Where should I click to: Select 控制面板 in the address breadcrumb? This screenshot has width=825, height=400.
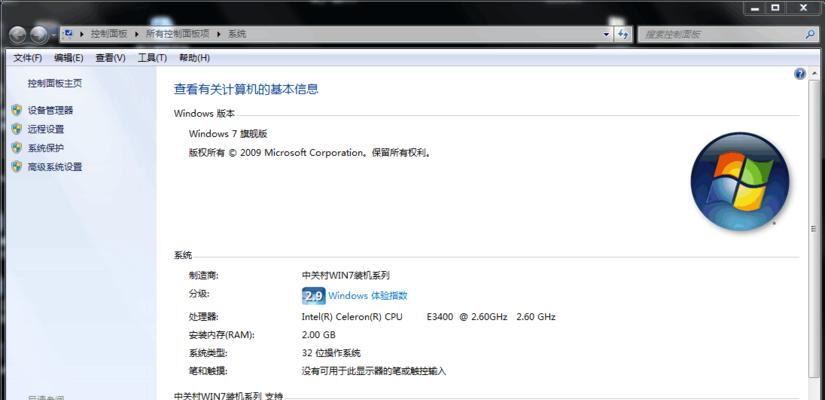(109, 34)
